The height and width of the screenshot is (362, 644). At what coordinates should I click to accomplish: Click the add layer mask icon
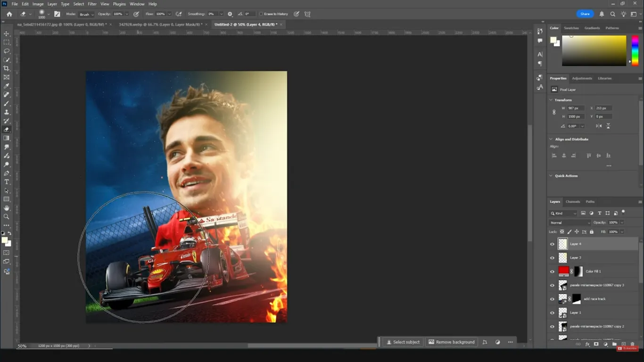click(596, 344)
